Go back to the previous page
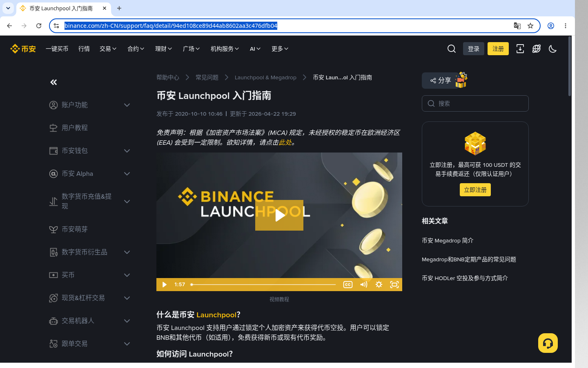This screenshot has width=588, height=368. click(9, 26)
